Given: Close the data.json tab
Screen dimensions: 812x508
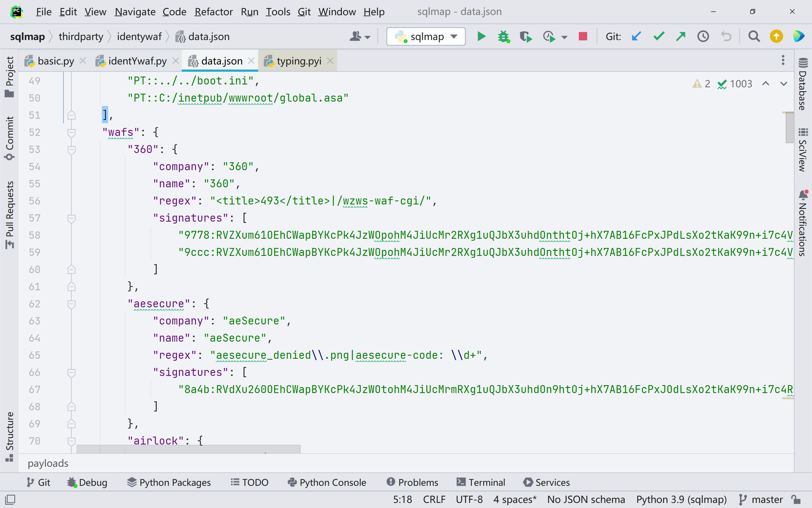Looking at the screenshot, I should [251, 61].
